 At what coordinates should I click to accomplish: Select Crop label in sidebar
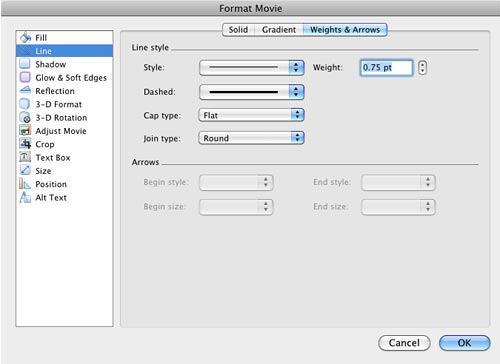pyautogui.click(x=45, y=144)
